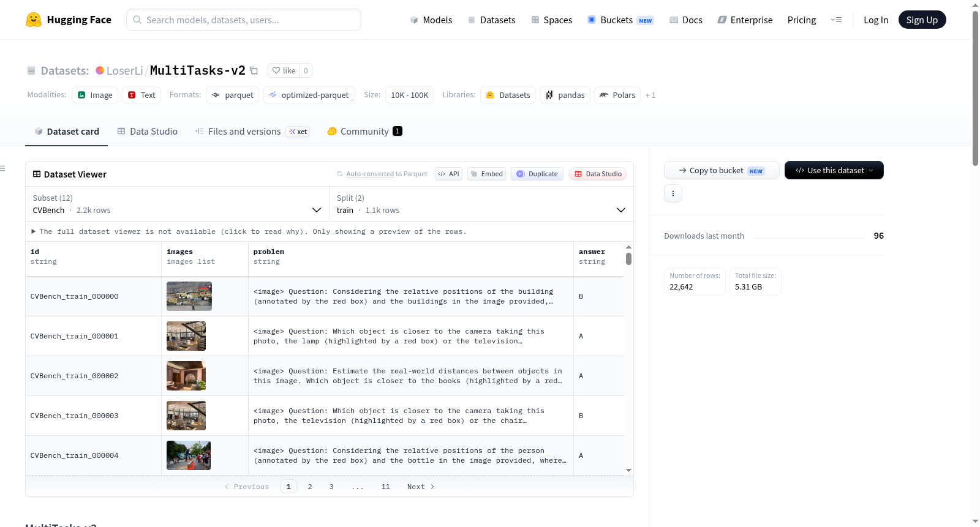Copy dataset name with the copy icon
Image resolution: width=980 pixels, height=527 pixels.
coord(254,70)
